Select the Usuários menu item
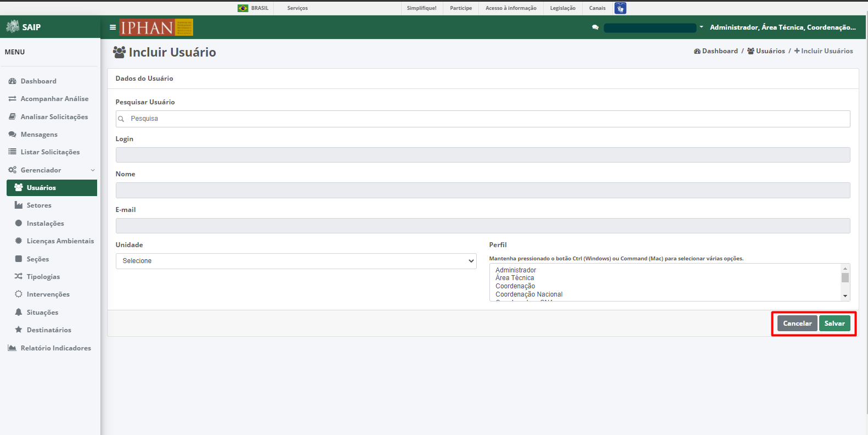The height and width of the screenshot is (435, 868). pos(52,188)
